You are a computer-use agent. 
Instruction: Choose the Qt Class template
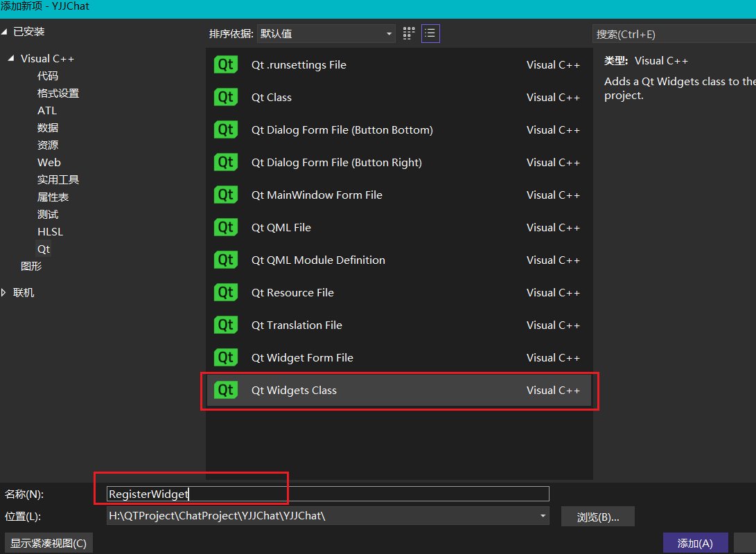pos(399,98)
